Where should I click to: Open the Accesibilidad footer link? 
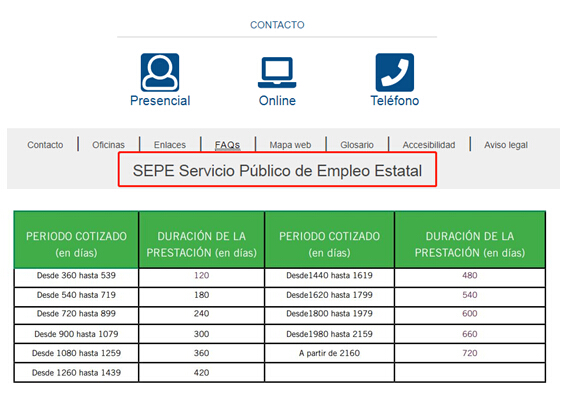[429, 145]
